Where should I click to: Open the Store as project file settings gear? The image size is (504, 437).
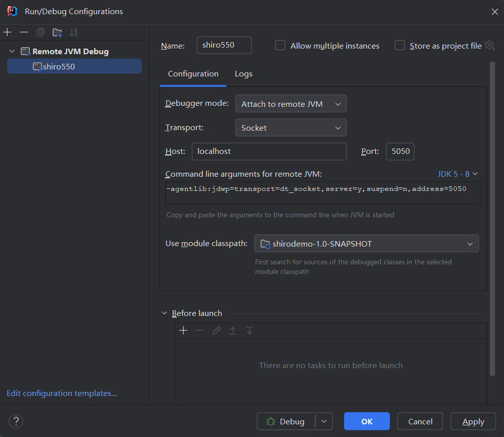(x=489, y=46)
